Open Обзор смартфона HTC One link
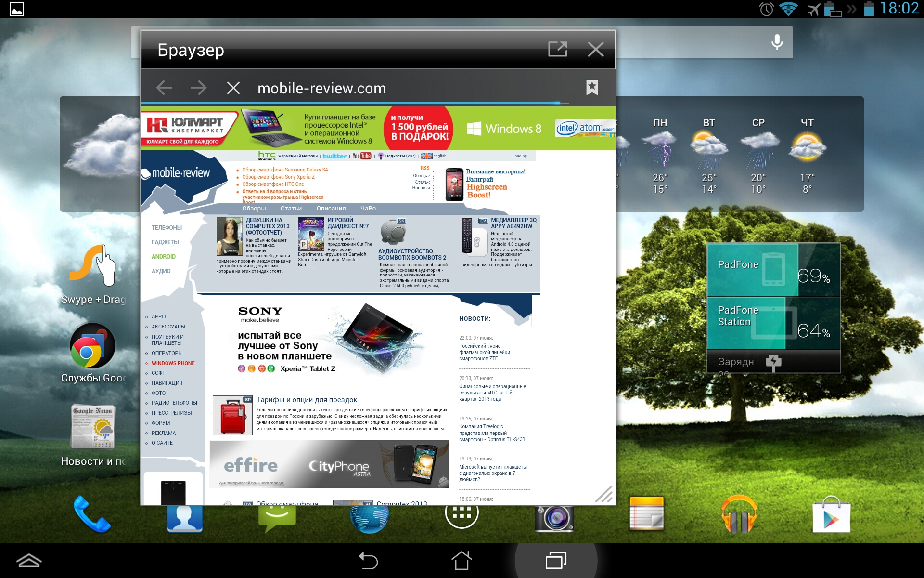 click(273, 184)
